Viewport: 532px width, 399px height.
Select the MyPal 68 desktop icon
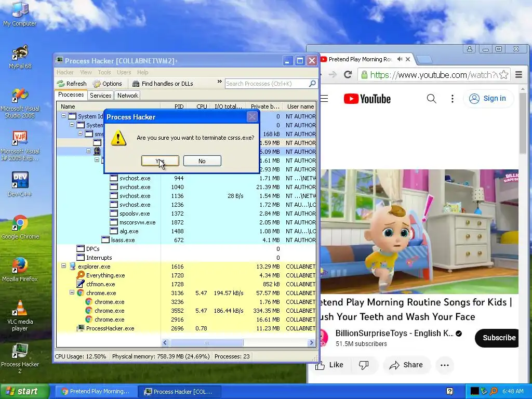pos(20,57)
